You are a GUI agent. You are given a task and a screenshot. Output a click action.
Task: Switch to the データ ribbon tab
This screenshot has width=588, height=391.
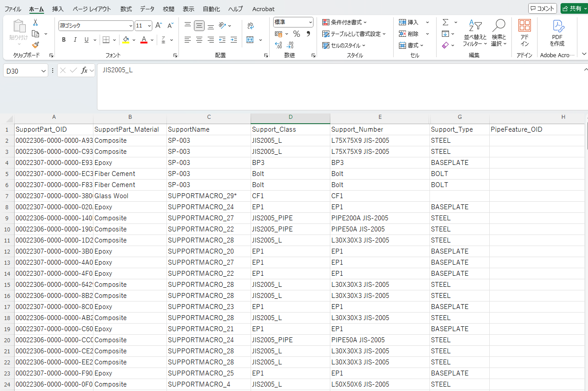pyautogui.click(x=147, y=9)
